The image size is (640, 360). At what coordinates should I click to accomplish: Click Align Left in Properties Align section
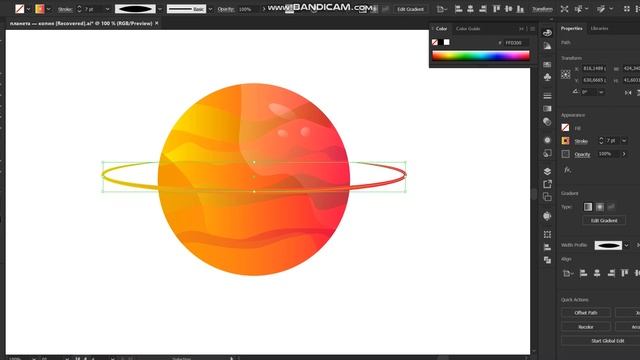[x=583, y=273]
